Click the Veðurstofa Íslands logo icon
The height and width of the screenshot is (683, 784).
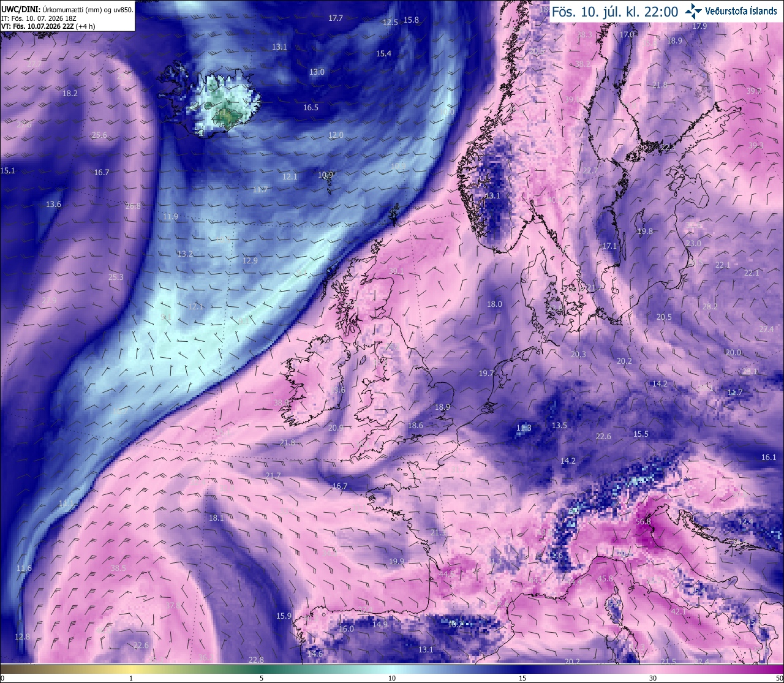coord(693,10)
